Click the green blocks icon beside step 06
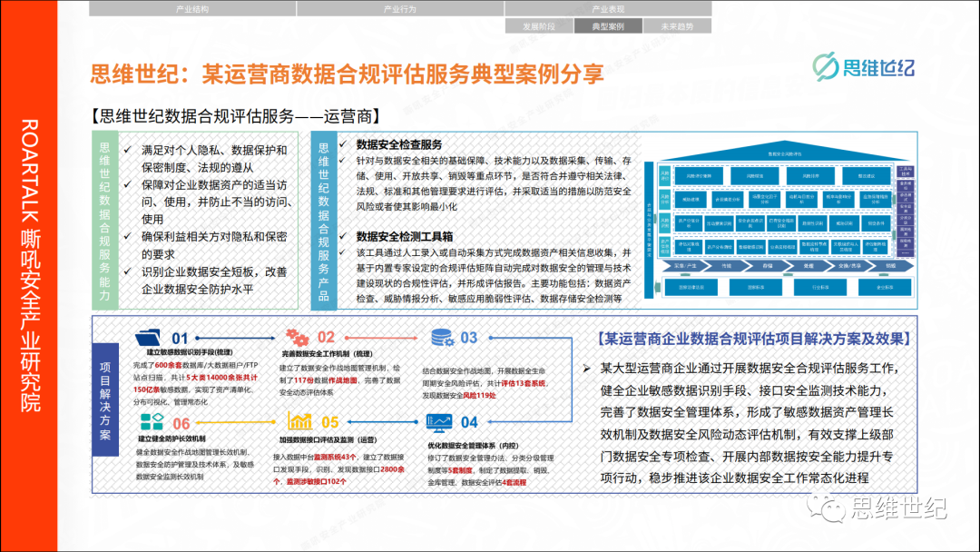Viewport: 980px width, 552px height. (x=152, y=421)
